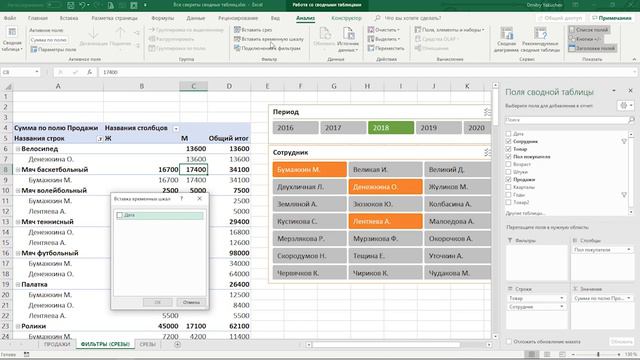The height and width of the screenshot is (360, 640).
Task: Uncheck the Продажи field checkbox
Action: (x=508, y=180)
